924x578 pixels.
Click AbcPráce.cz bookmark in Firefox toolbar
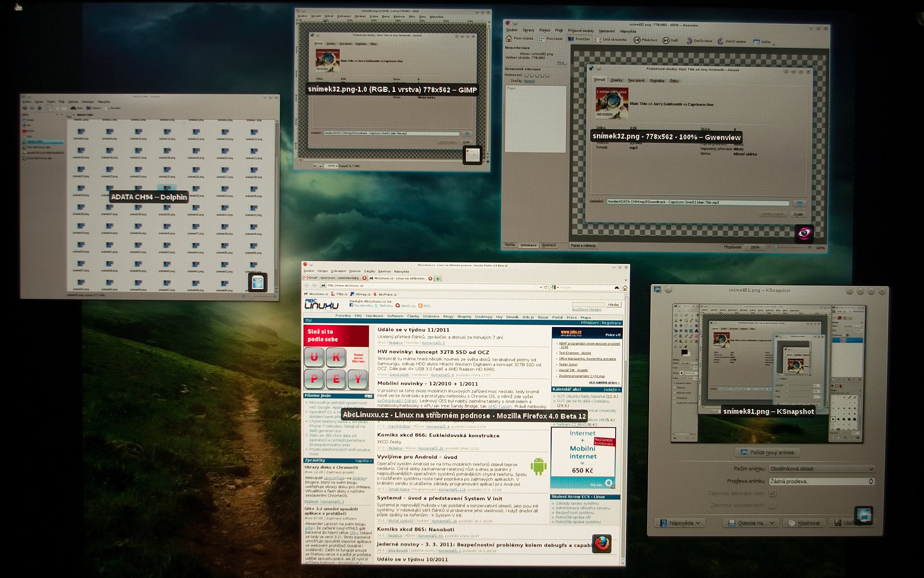pyautogui.click(x=385, y=294)
